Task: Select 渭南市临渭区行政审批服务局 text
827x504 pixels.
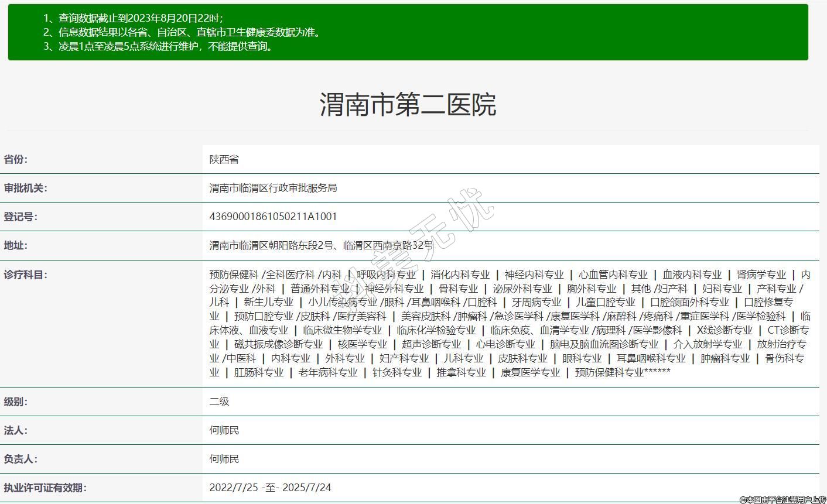Action: [273, 188]
